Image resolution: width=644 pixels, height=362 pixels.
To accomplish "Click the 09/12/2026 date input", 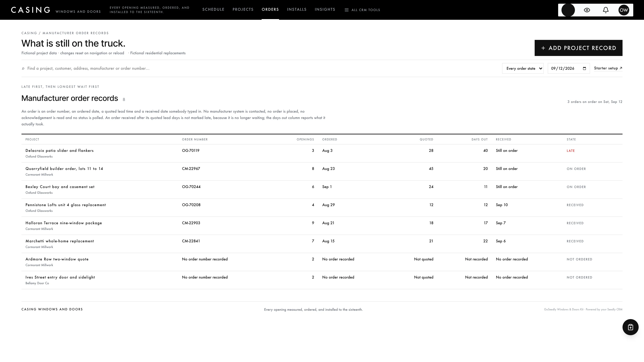I will pyautogui.click(x=569, y=68).
